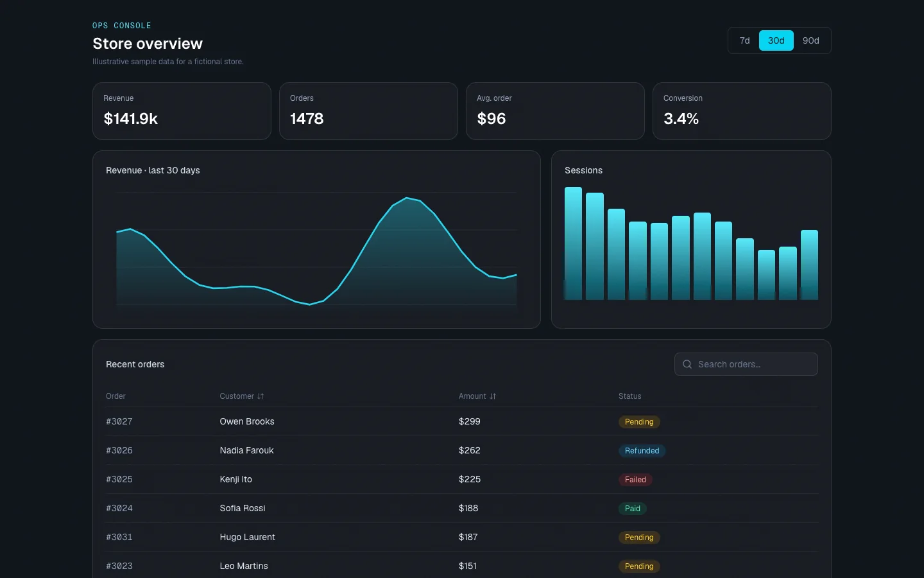Open the Revenue $141.9k card
Screen dimensions: 924x578
tap(182, 111)
